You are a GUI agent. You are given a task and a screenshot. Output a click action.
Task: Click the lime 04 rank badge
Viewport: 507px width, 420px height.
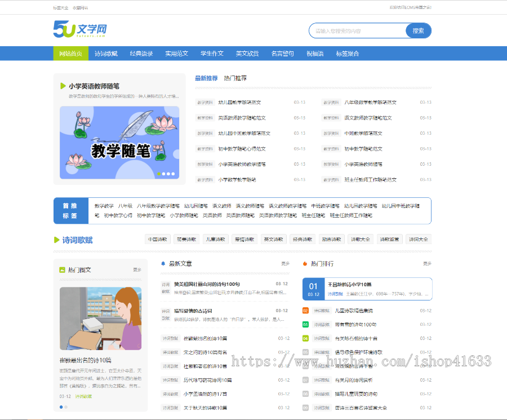305,338
